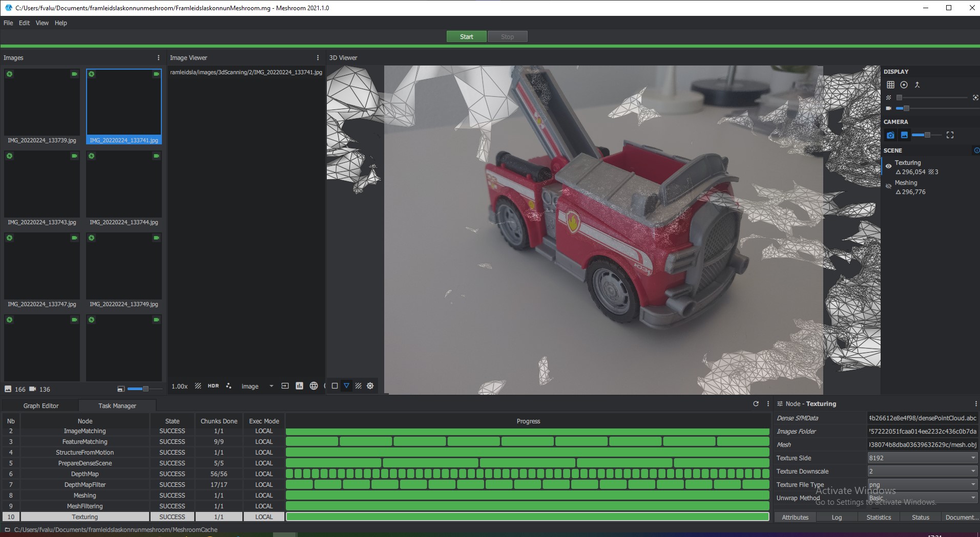Select Textured render mode hatched icon
The height and width of the screenshot is (537, 980).
pyautogui.click(x=358, y=386)
